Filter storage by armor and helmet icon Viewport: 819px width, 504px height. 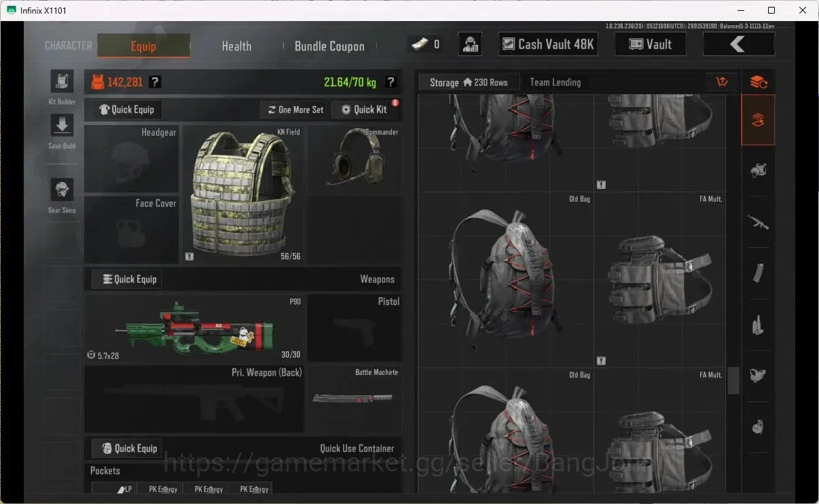pos(758,171)
